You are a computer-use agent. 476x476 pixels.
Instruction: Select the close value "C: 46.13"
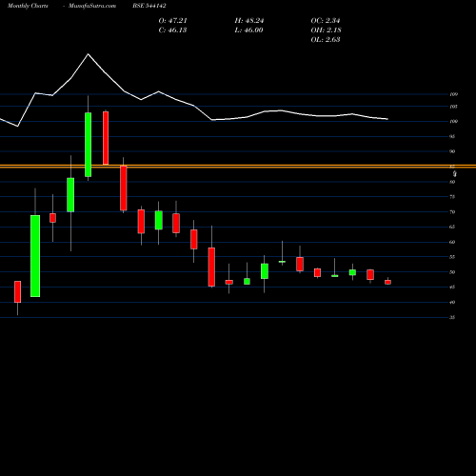click(172, 30)
